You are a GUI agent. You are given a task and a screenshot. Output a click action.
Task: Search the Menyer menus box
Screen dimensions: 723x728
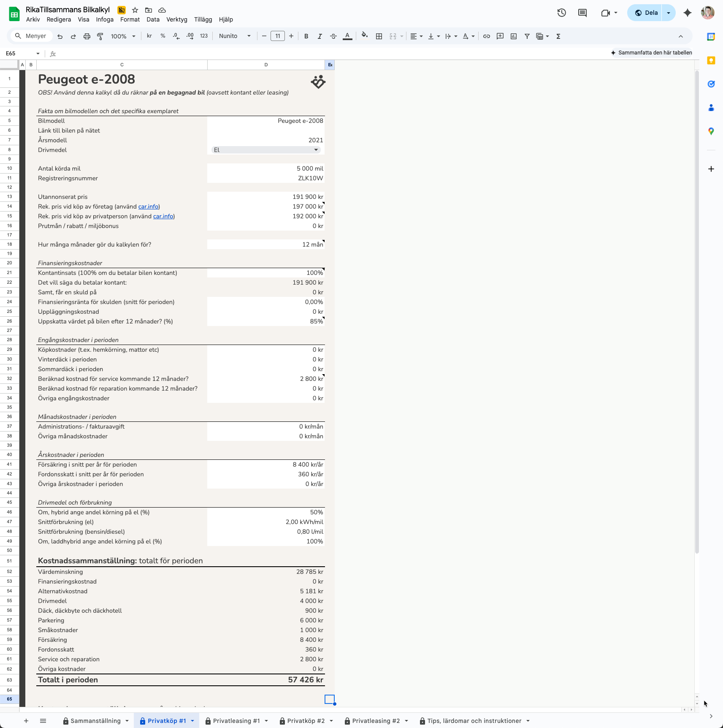click(31, 36)
